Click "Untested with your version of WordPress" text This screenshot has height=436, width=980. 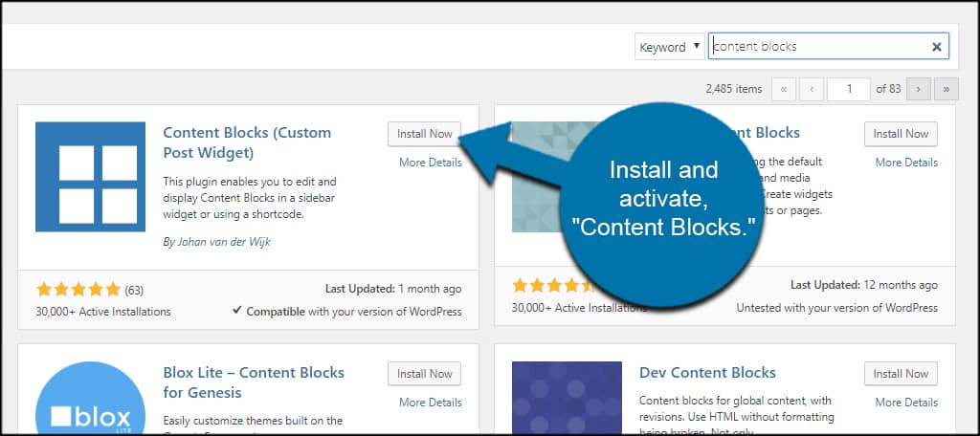pyautogui.click(x=836, y=308)
